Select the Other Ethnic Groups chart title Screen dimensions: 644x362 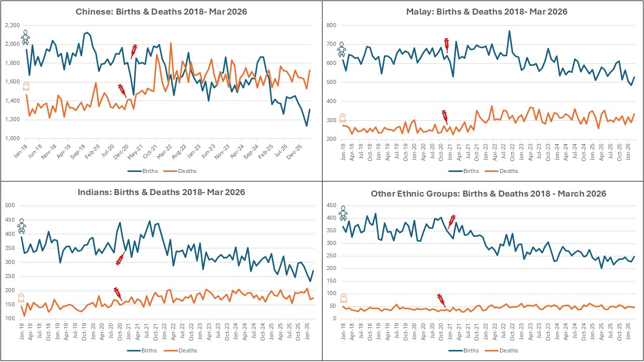click(489, 194)
